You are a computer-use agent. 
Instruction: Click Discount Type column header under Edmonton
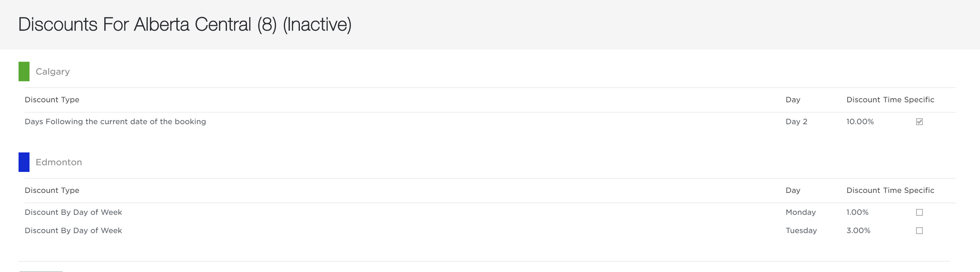(x=52, y=190)
